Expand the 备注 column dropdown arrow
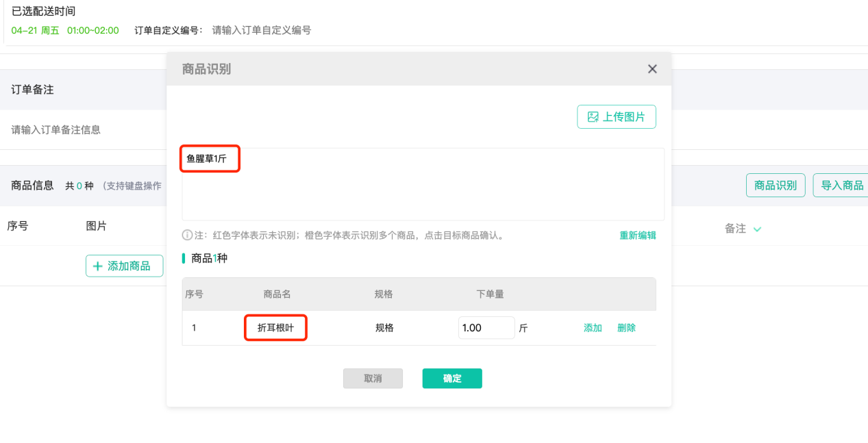868x443 pixels. pos(757,229)
